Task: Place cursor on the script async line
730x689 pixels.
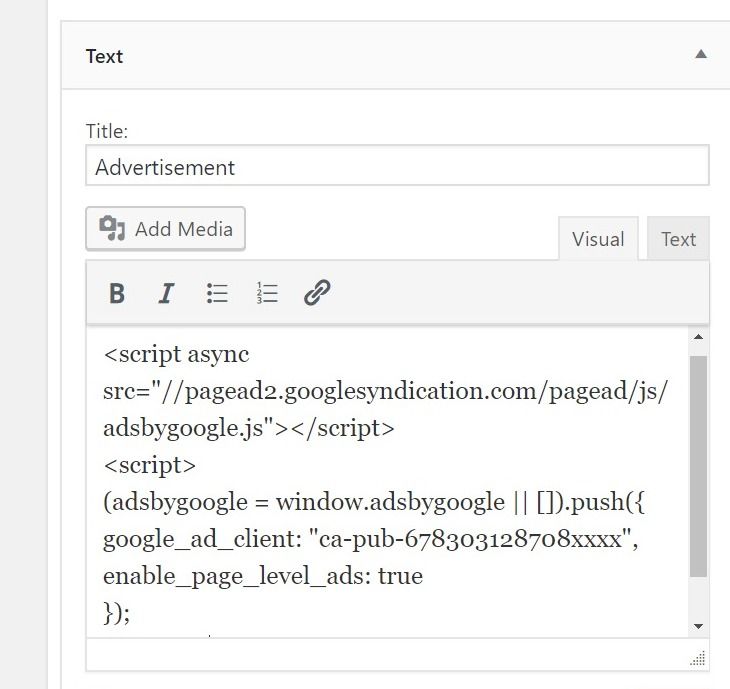Action: pyautogui.click(x=176, y=355)
